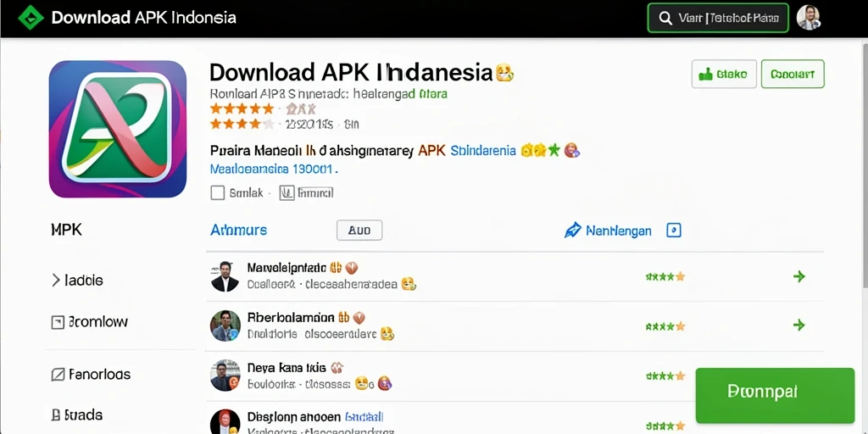Viewport: 868px width, 434px height.
Task: Click the Fanorloas sidebar icon
Action: coord(58,375)
